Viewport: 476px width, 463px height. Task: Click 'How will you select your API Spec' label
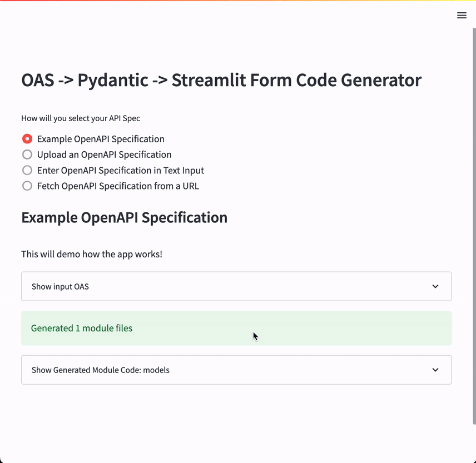pyautogui.click(x=81, y=118)
